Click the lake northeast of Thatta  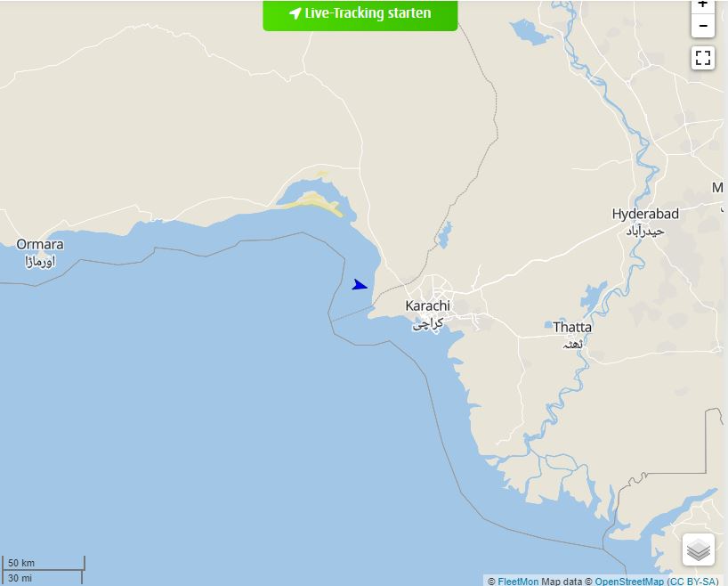click(x=594, y=297)
